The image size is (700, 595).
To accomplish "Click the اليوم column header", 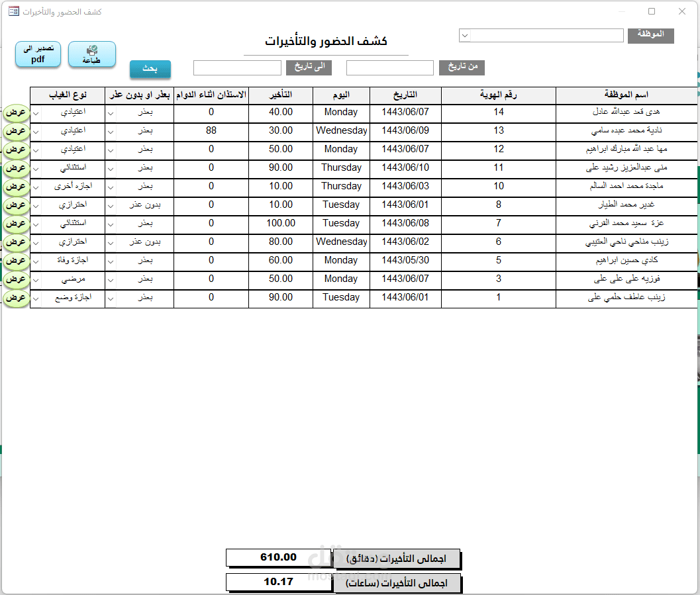I will point(341,95).
